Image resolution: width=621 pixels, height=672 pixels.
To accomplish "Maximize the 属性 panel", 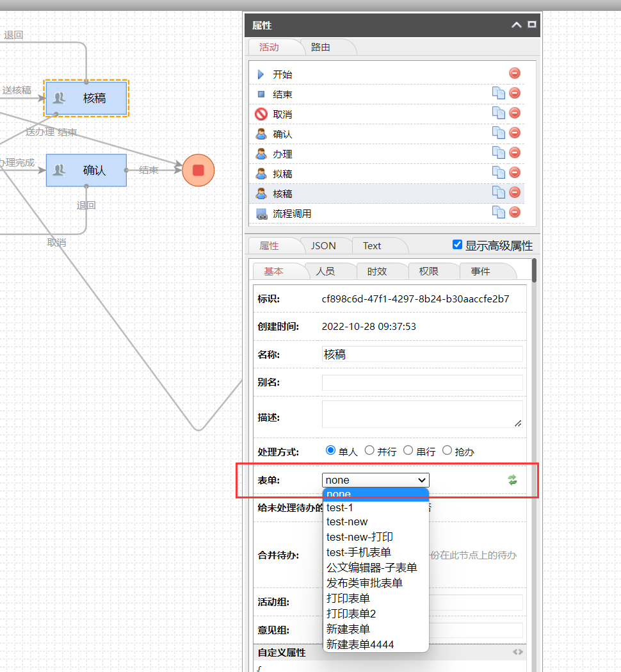I will [532, 24].
